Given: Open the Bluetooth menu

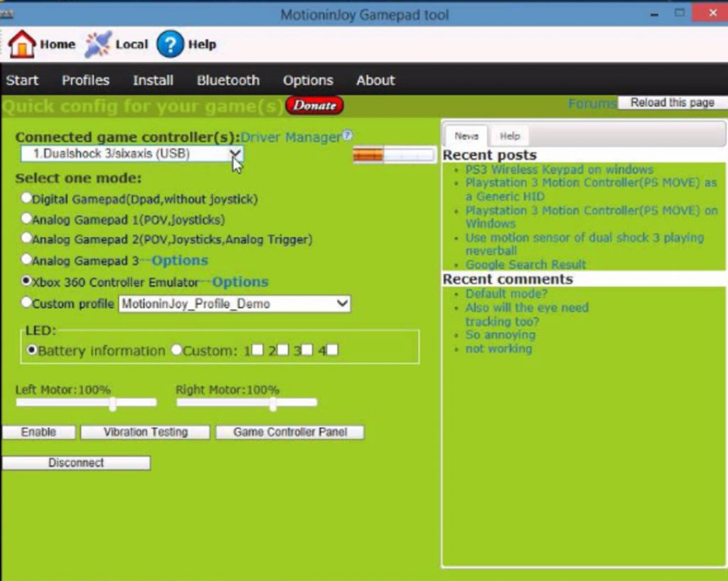Looking at the screenshot, I should click(228, 80).
